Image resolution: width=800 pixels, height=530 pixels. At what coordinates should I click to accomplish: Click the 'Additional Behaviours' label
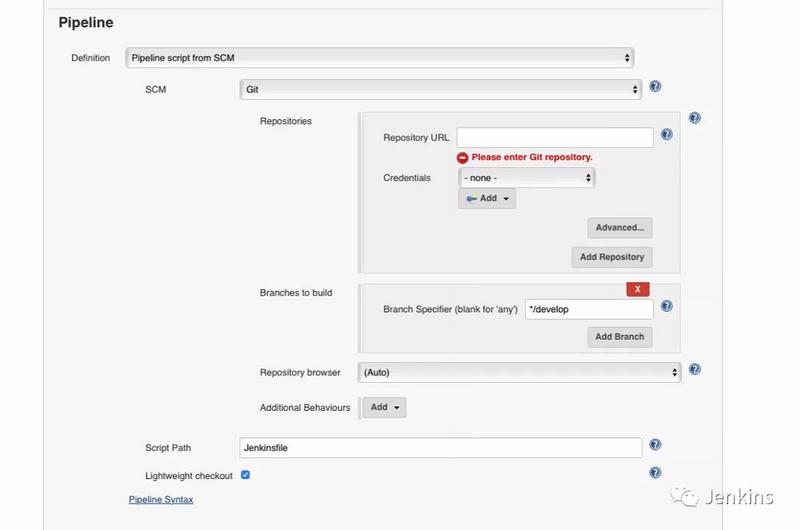click(305, 408)
